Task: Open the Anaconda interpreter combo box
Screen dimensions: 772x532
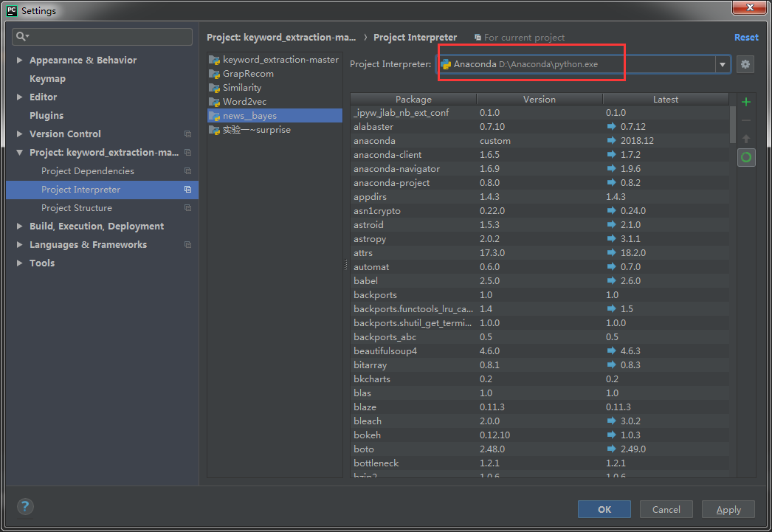Action: click(584, 64)
